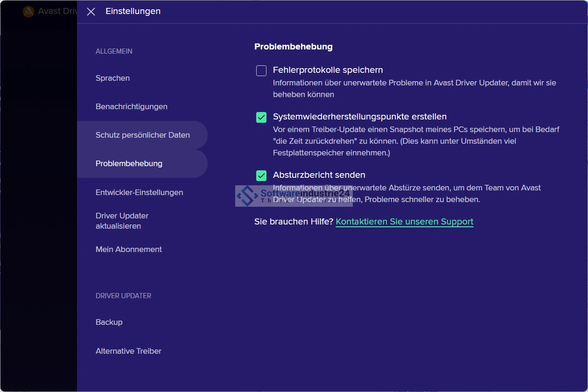Show the Alternative Treiber settings
Screen dimensions: 588x392
click(x=128, y=351)
